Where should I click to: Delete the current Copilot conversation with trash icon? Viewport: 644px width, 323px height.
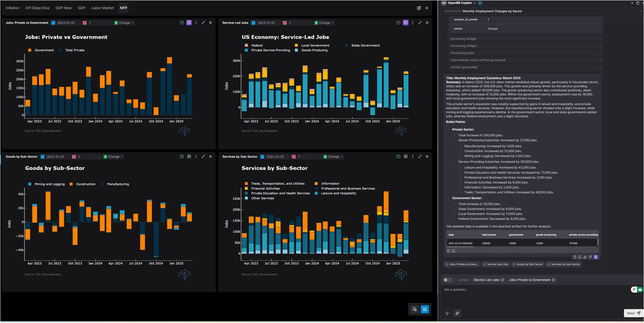[x=638, y=3]
